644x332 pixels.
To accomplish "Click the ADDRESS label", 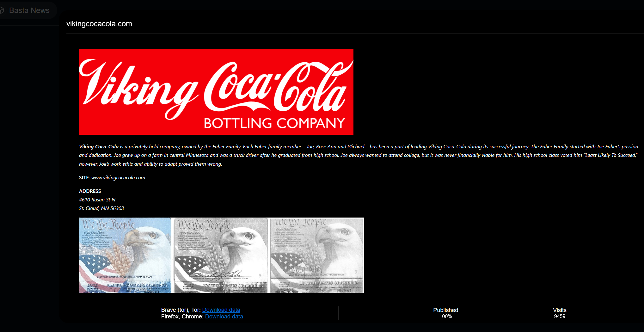I will [x=90, y=191].
